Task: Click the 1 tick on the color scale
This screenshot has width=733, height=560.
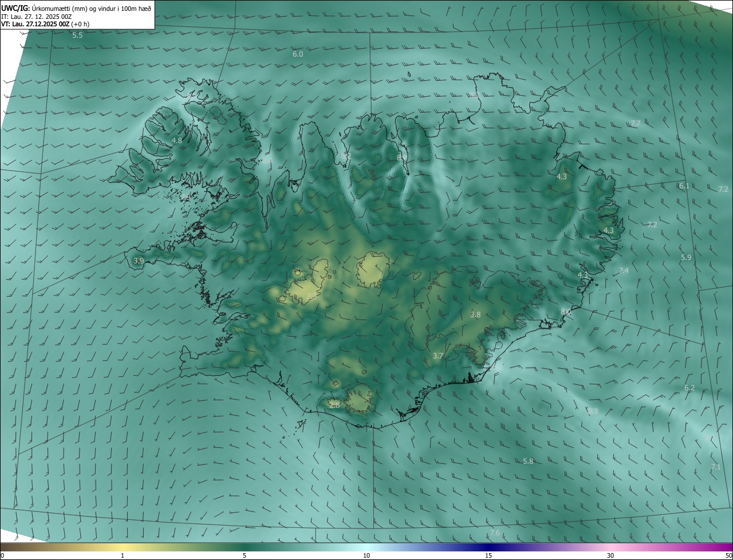Action: point(123,555)
